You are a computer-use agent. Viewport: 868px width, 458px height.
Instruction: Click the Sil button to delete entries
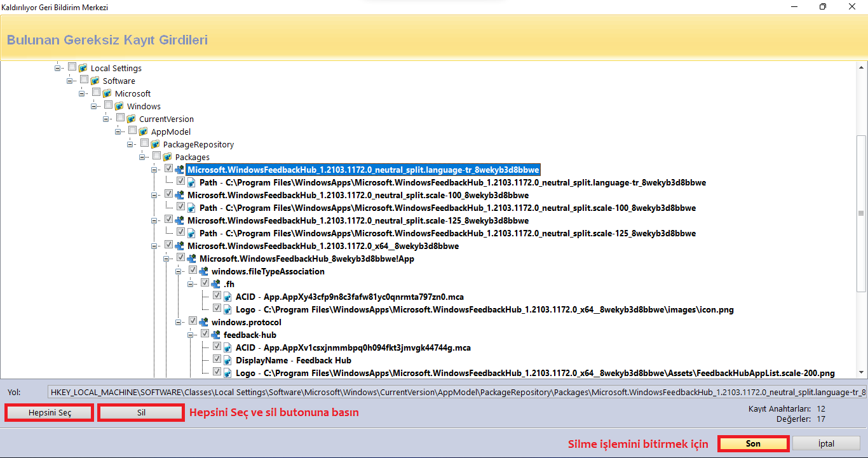click(141, 412)
